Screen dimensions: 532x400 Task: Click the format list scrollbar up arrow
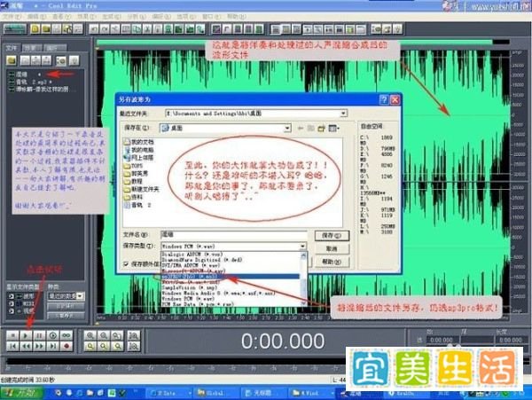[303, 255]
